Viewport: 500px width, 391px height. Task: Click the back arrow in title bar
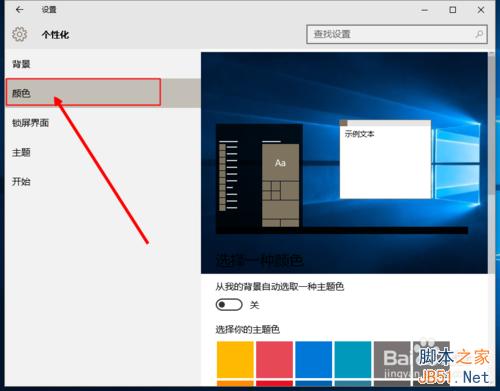[x=19, y=10]
